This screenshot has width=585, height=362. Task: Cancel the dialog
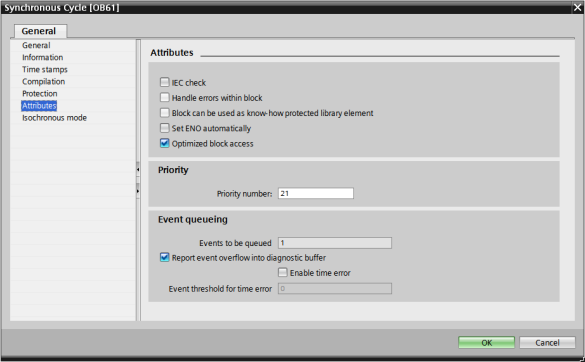click(547, 343)
